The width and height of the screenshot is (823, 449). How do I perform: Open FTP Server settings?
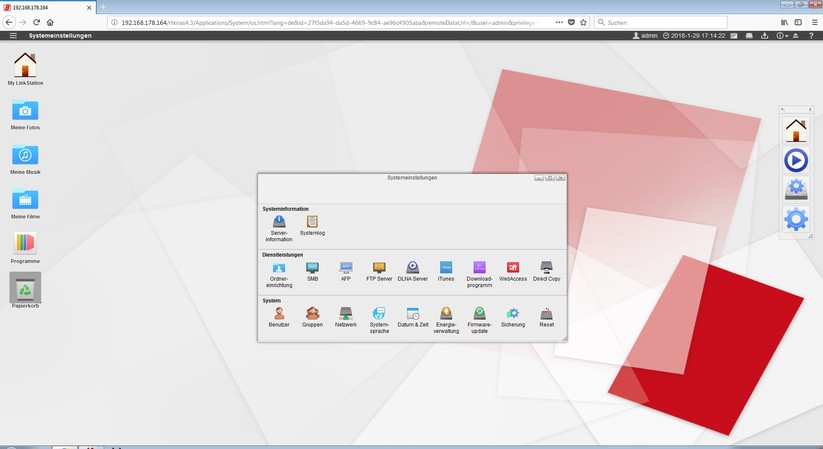[x=379, y=270]
